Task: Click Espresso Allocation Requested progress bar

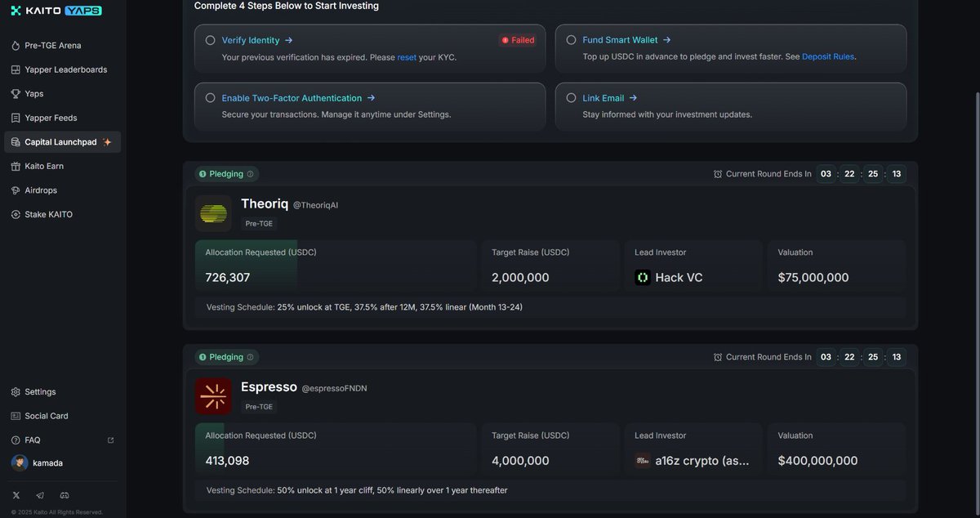Action: click(335, 448)
